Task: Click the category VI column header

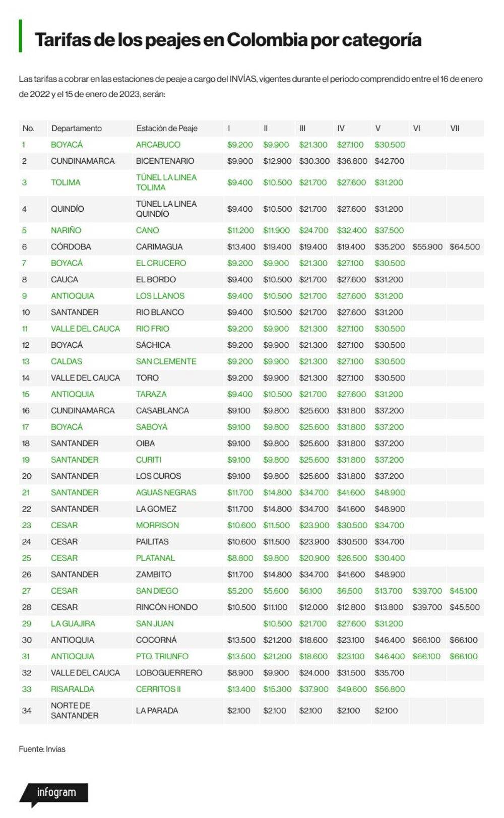Action: (416, 129)
